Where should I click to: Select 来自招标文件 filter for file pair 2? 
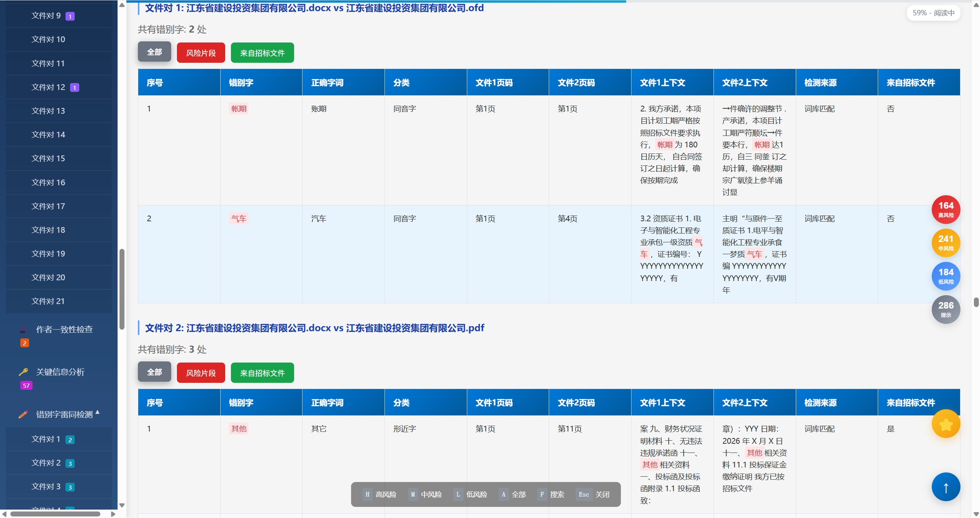[x=262, y=373]
